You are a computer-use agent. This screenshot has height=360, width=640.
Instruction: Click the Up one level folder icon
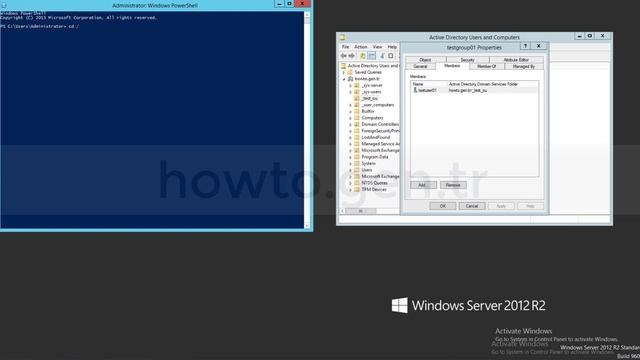click(x=362, y=56)
